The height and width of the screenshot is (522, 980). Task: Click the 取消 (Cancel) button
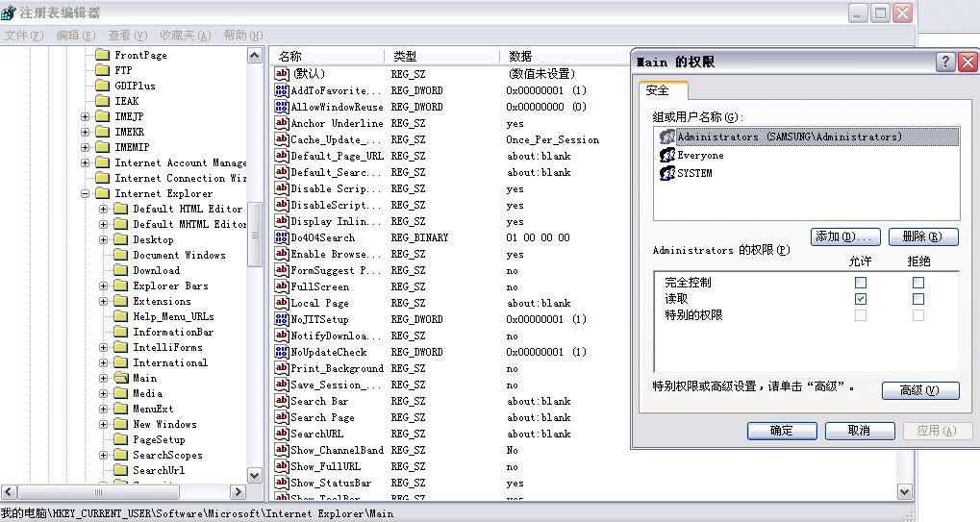point(860,431)
